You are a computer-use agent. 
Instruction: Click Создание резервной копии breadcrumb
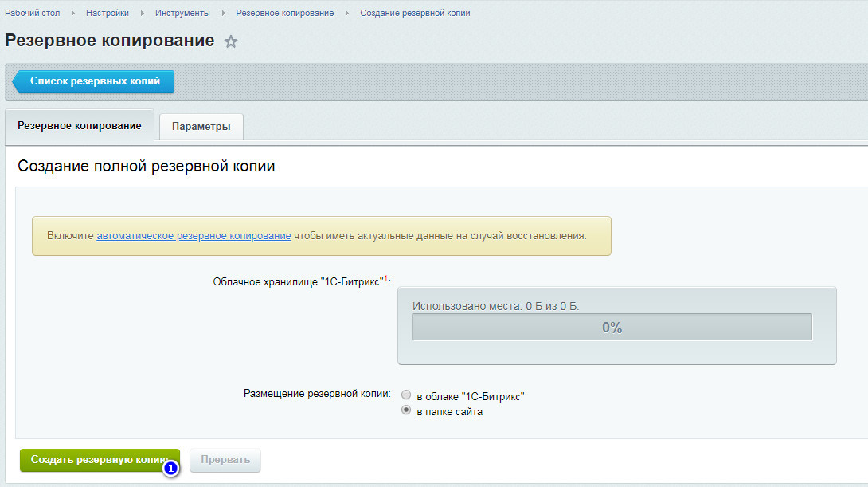pos(415,13)
